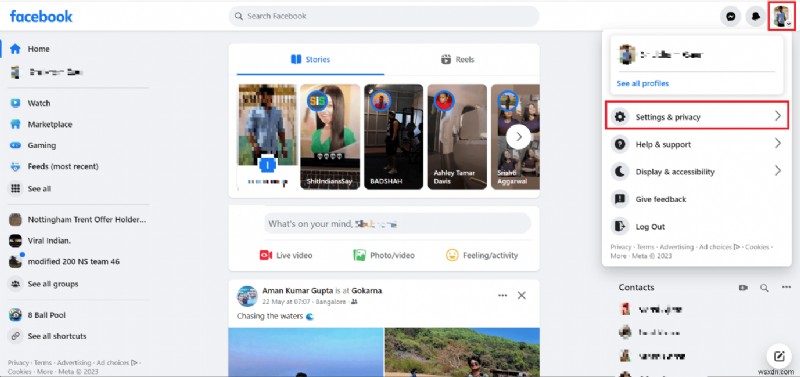Start a video call from Contacts header

coord(743,288)
